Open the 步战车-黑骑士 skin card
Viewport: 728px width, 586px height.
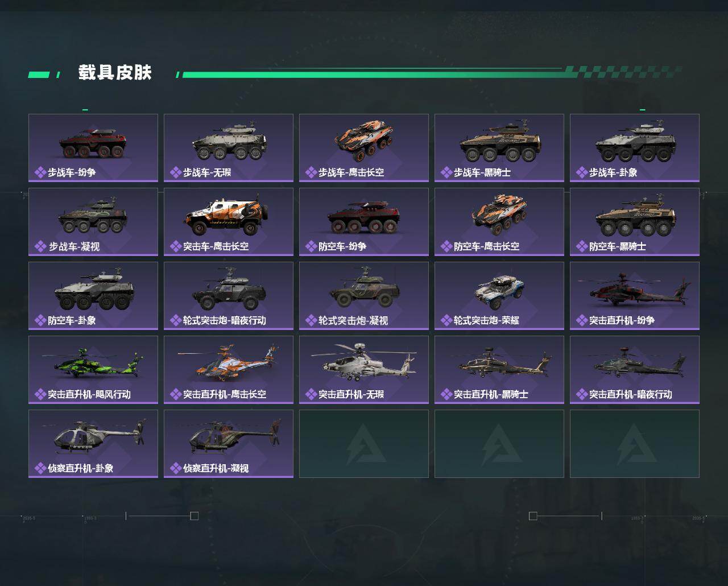pos(499,148)
